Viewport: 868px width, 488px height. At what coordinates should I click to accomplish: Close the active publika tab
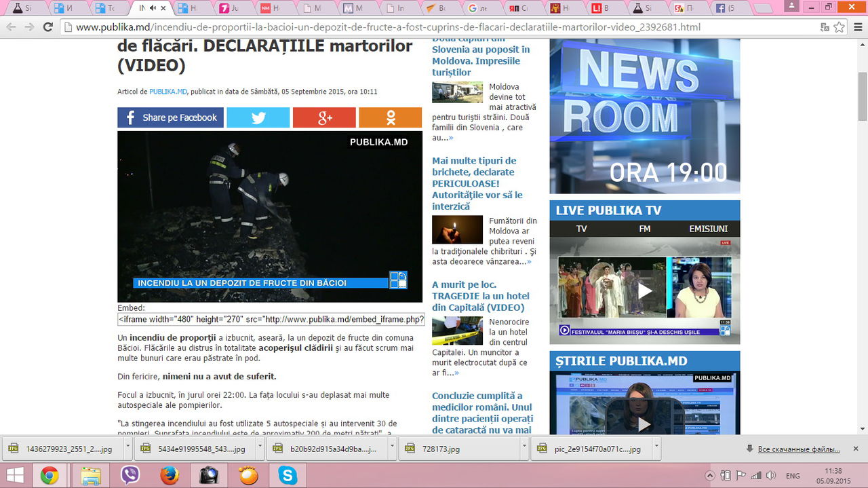(163, 8)
